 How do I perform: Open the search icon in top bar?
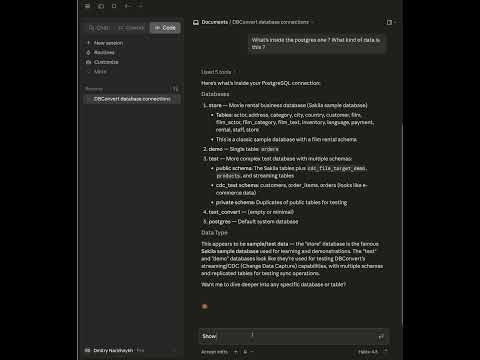114,6
